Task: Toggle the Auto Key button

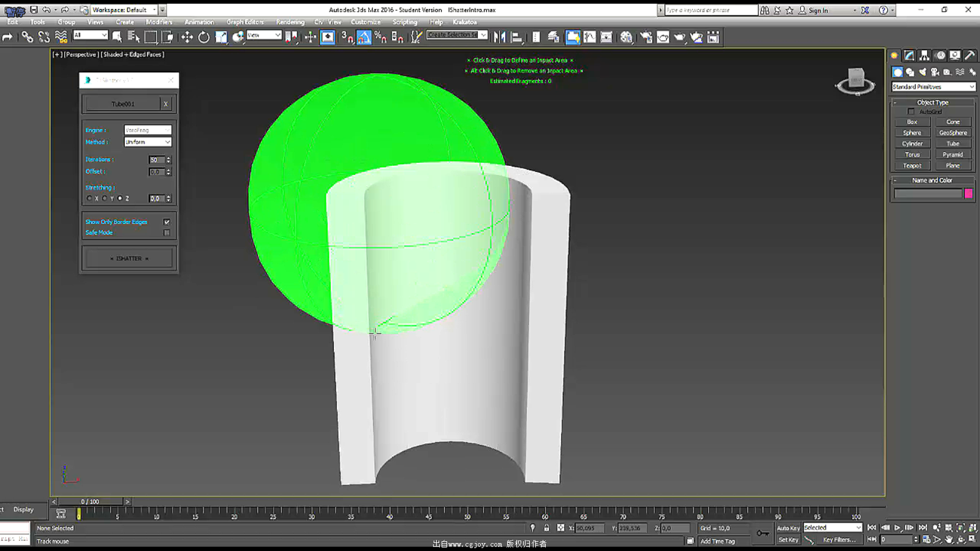Action: 788,528
